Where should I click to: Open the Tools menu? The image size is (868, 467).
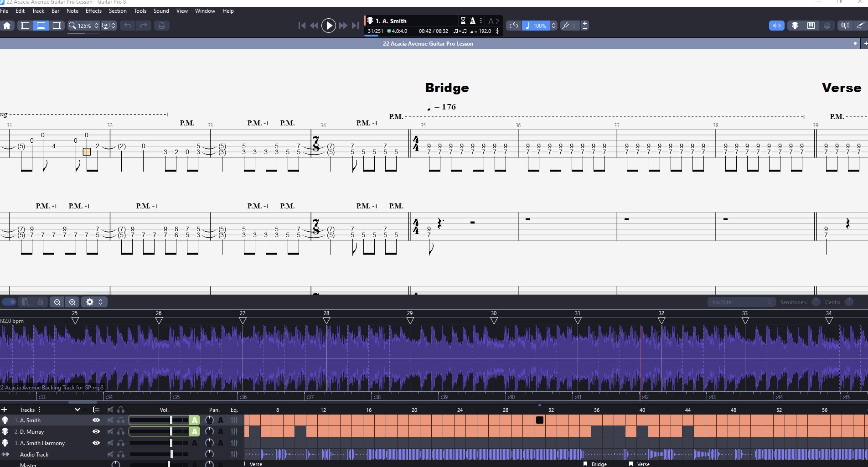pos(140,11)
